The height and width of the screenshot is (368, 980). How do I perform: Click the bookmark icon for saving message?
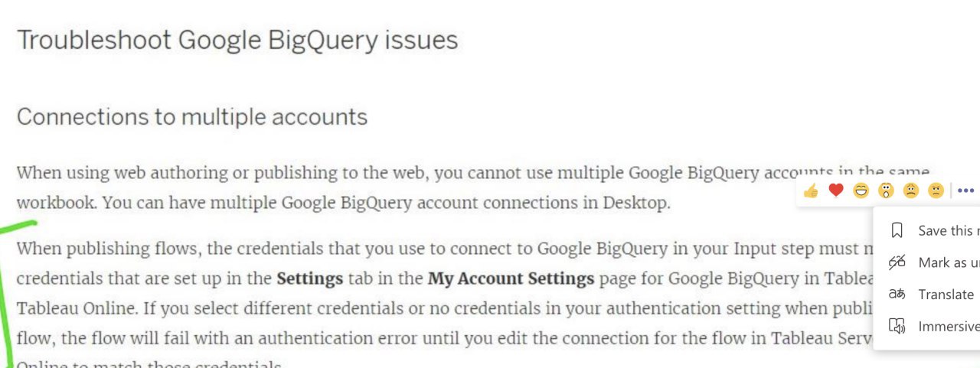click(897, 230)
